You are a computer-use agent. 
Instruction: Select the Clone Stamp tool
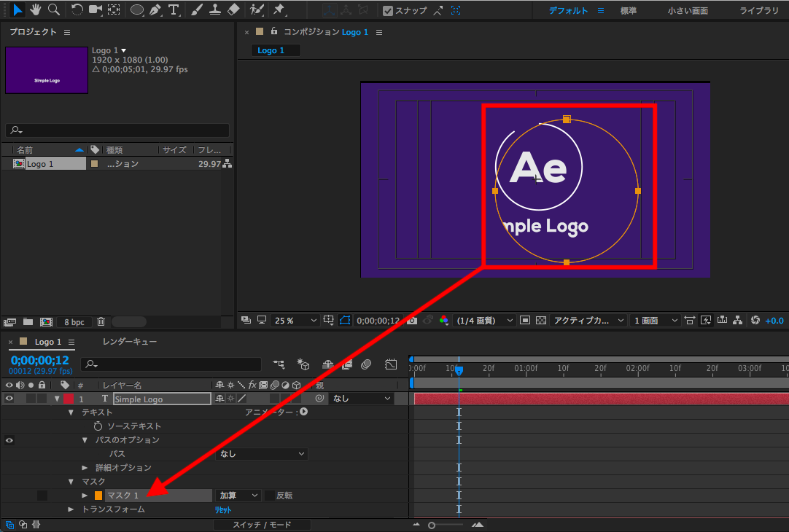tap(215, 9)
